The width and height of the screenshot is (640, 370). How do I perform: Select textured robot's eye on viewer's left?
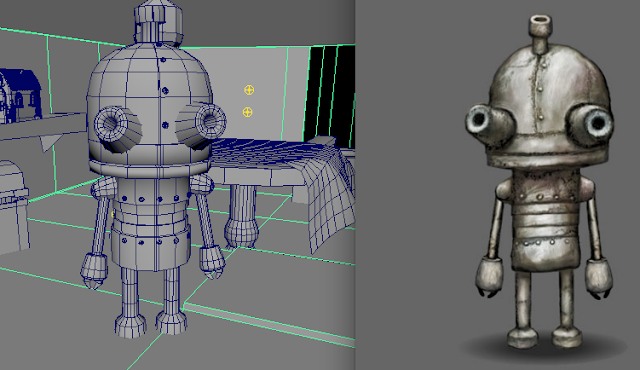pyautogui.click(x=489, y=122)
